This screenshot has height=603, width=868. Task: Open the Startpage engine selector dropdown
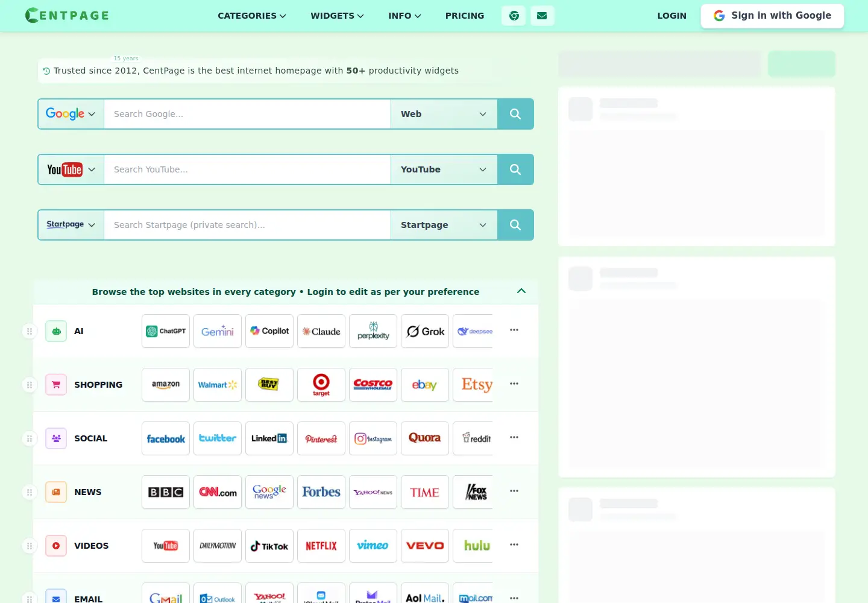pos(71,225)
